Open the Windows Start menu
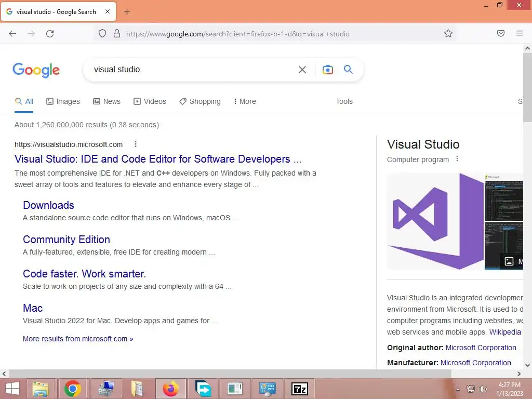Image resolution: width=532 pixels, height=399 pixels. pyautogui.click(x=12, y=389)
